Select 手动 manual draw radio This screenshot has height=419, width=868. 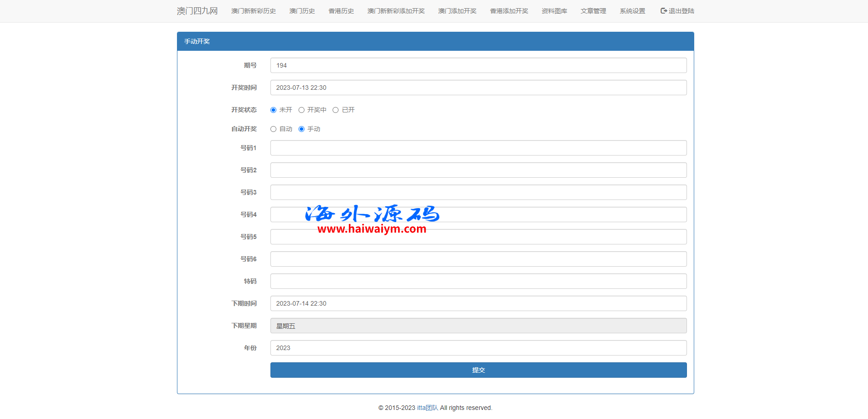[301, 129]
